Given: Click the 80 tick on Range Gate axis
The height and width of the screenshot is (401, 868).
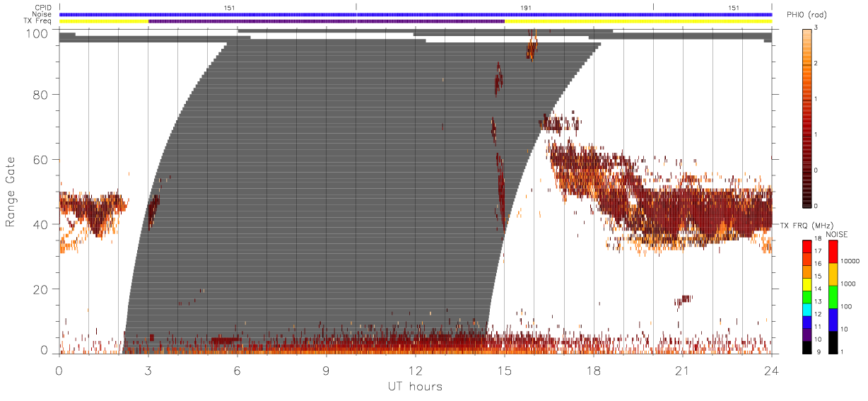Looking at the screenshot, I should click(x=40, y=95).
